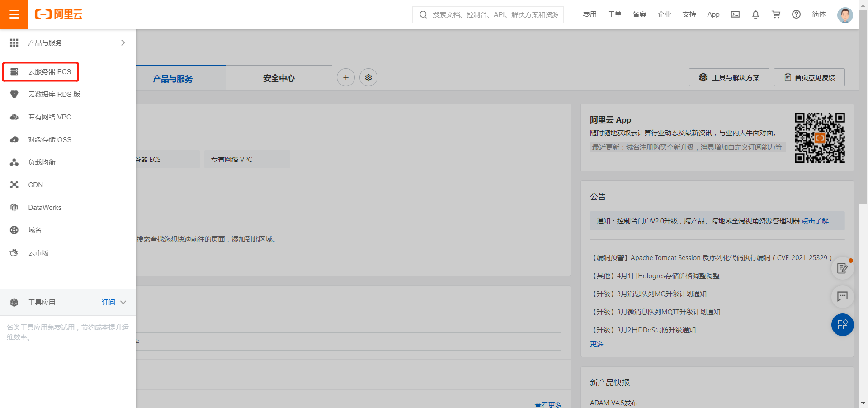868x408 pixels.
Task: Open the 点击了解 notice link
Action: [x=815, y=221]
